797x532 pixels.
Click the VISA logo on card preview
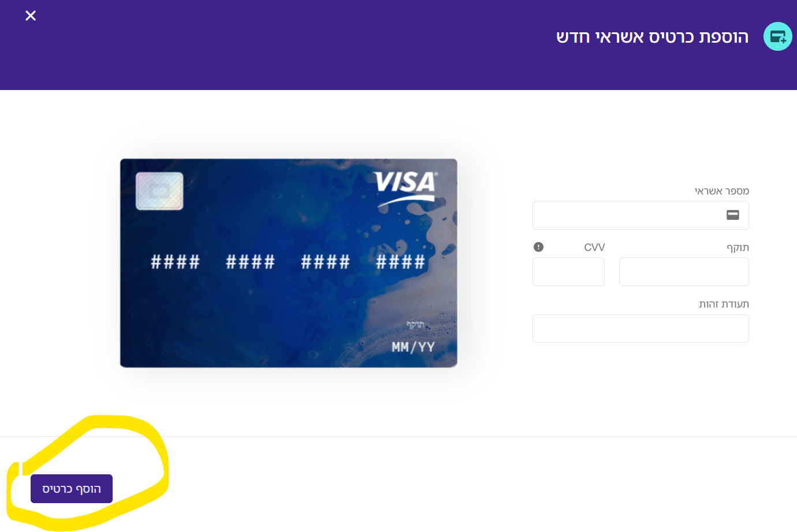406,189
